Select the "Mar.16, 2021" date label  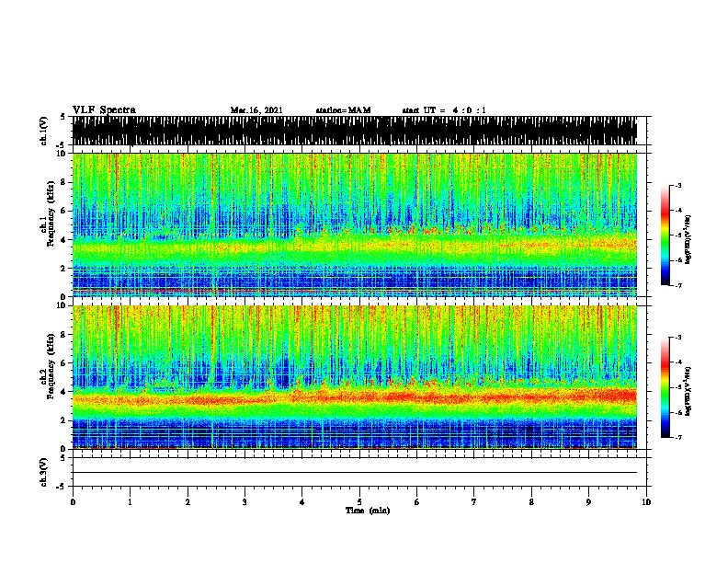256,110
